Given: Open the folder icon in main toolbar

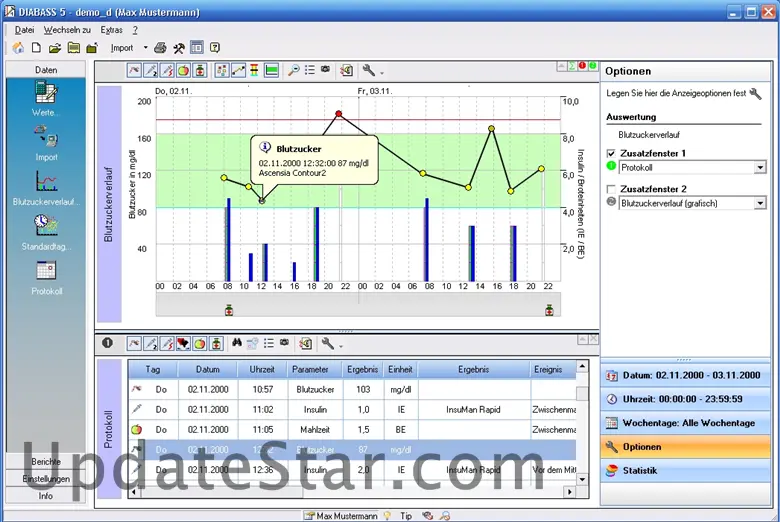Looking at the screenshot, I should coord(55,48).
